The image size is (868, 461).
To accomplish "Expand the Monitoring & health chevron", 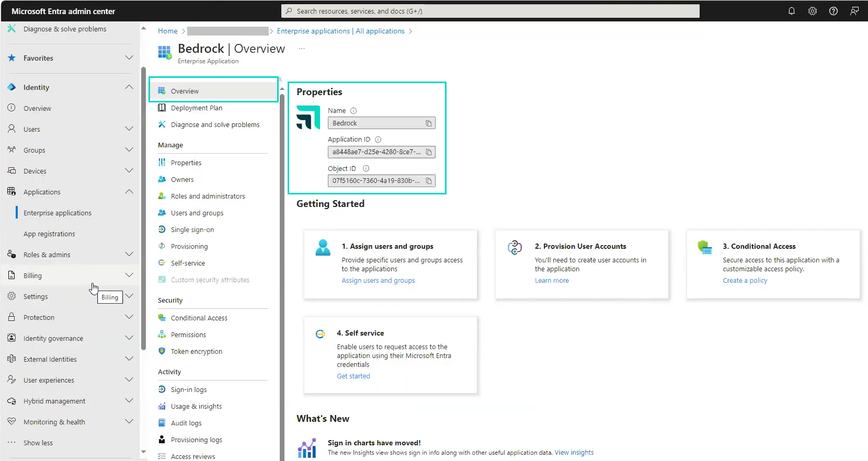I will [x=129, y=421].
